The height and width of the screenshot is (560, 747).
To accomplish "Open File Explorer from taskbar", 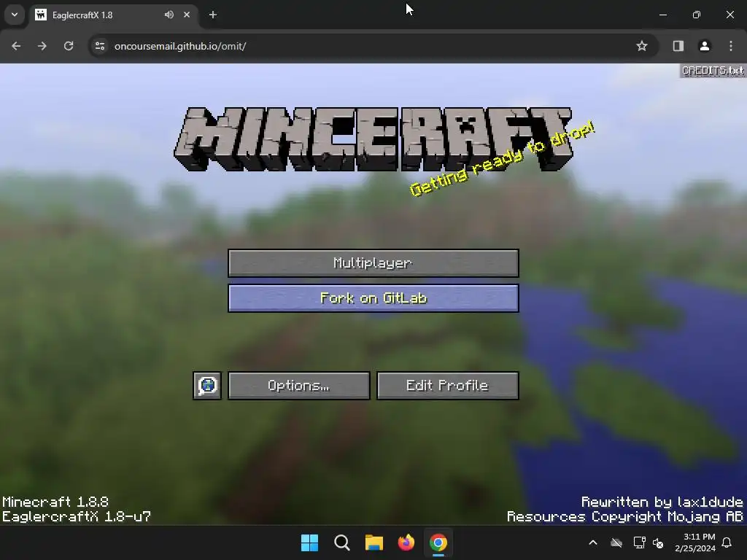I will [x=374, y=542].
